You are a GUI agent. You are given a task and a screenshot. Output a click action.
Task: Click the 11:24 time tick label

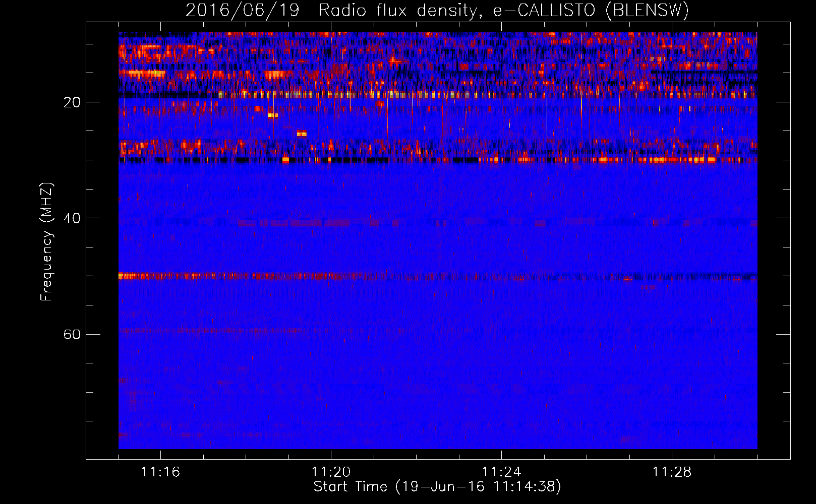[501, 472]
